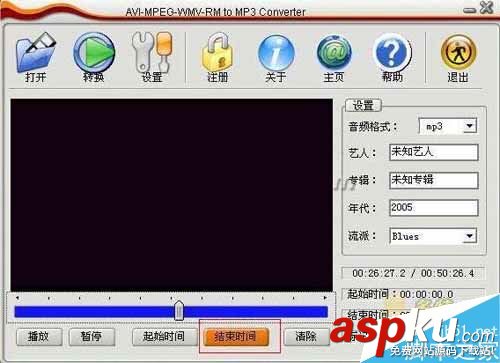
Task: Click the playback position slider thumb
Action: click(179, 311)
